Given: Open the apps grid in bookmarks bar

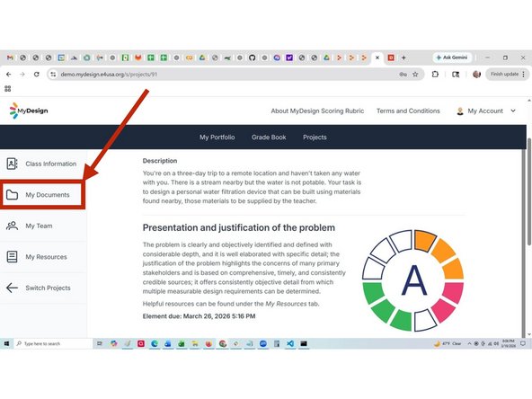Looking at the screenshot, I should (x=8, y=89).
